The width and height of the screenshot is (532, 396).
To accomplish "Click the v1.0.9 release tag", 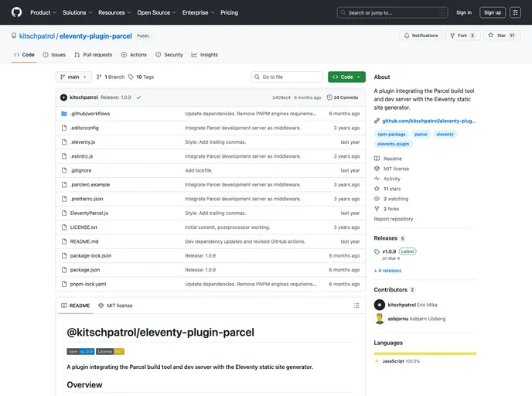I will (389, 251).
